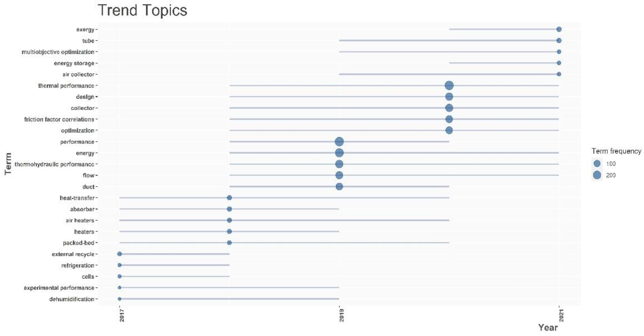This screenshot has width=644, height=336.
Task: Click the heat-transfer data point dot
Action: (x=229, y=198)
